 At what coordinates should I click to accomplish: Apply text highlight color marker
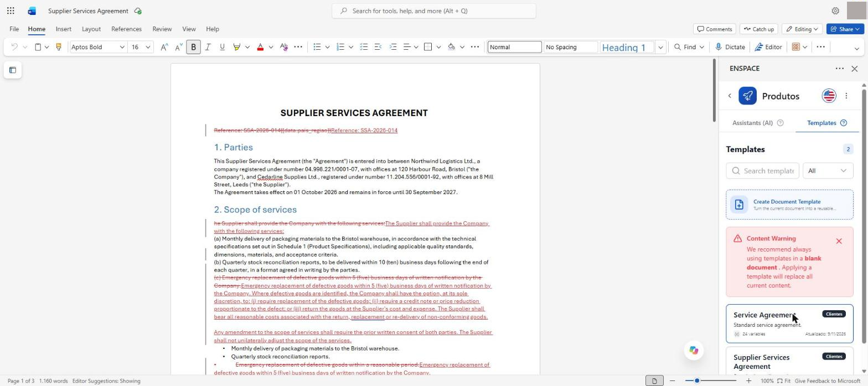236,47
